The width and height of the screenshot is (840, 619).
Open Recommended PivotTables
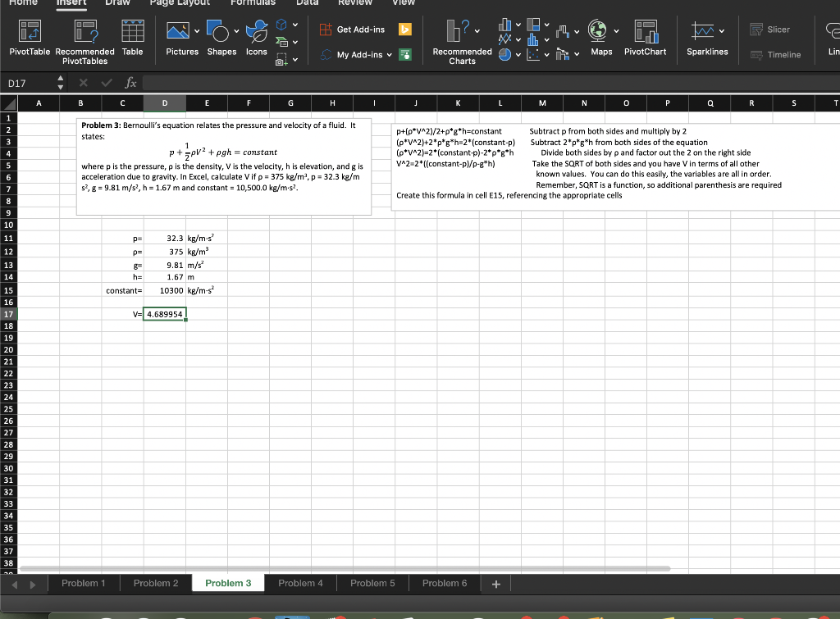(x=84, y=39)
